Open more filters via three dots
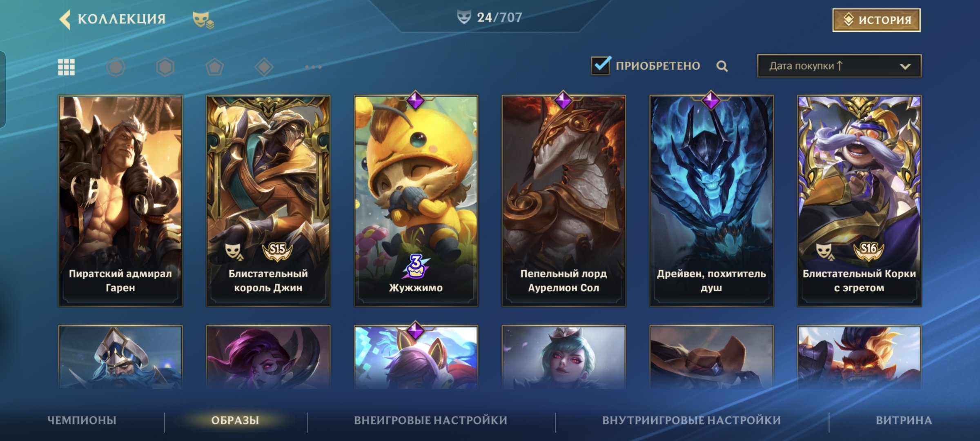 313,67
